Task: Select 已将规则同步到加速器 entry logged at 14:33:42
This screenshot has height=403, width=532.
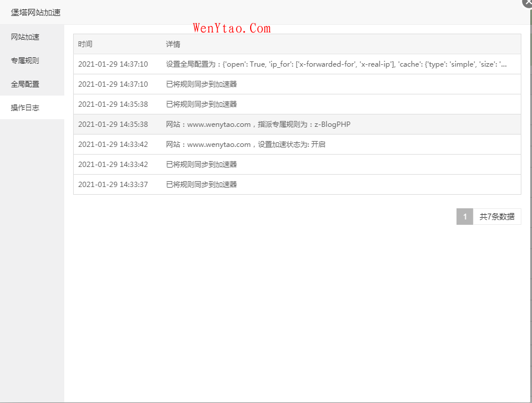Action: [x=201, y=165]
